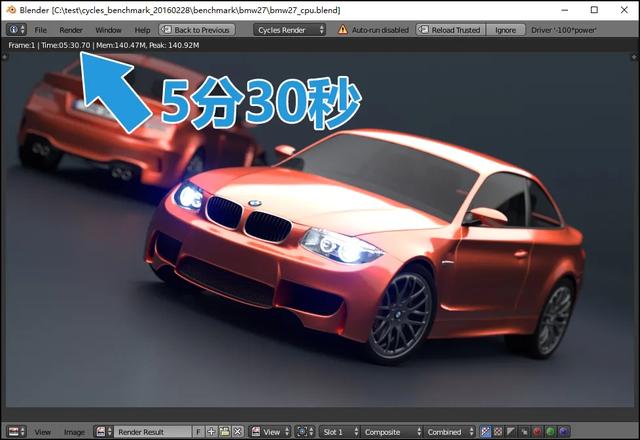Open the Help menu

click(142, 30)
